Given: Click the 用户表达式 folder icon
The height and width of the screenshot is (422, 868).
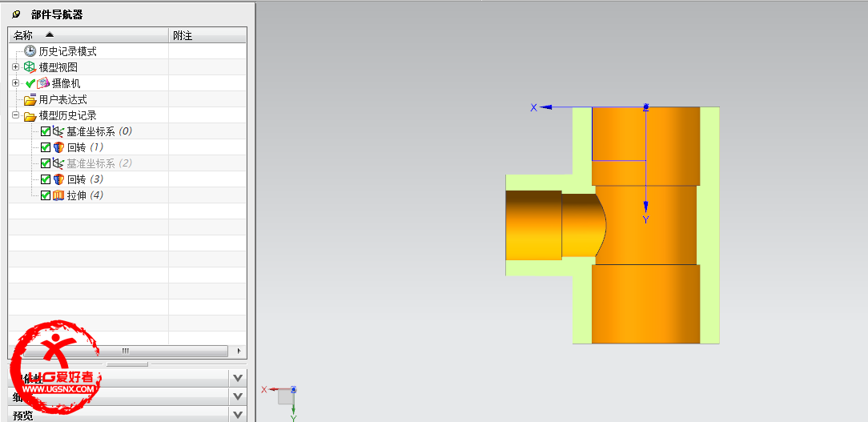Looking at the screenshot, I should click(30, 99).
